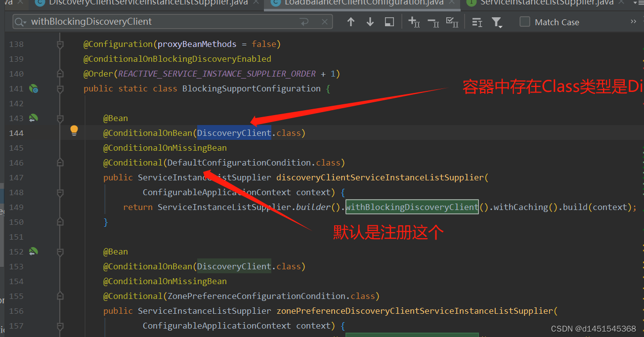The image size is (644, 337).
Task: Open search results in find window icon
Action: [389, 22]
